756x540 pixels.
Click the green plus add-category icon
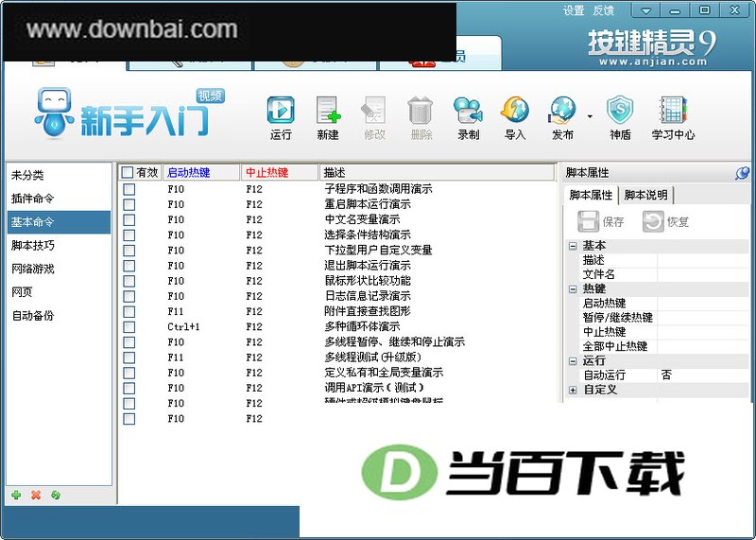(16, 495)
